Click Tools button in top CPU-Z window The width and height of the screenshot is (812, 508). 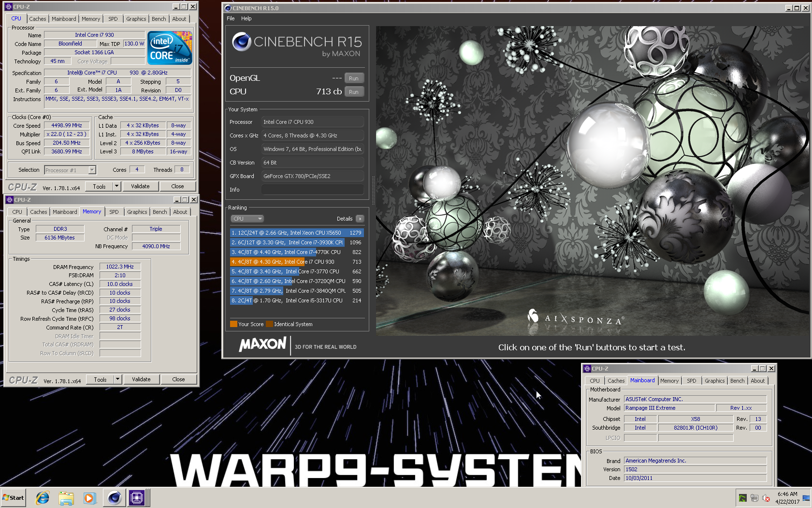[99, 186]
